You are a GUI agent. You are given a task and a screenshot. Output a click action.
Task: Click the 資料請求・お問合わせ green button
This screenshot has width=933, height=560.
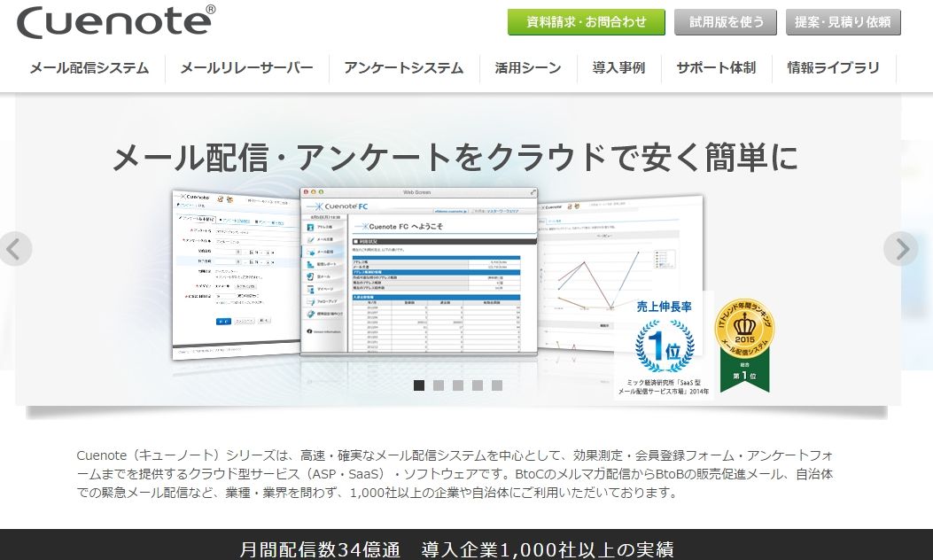(x=586, y=20)
